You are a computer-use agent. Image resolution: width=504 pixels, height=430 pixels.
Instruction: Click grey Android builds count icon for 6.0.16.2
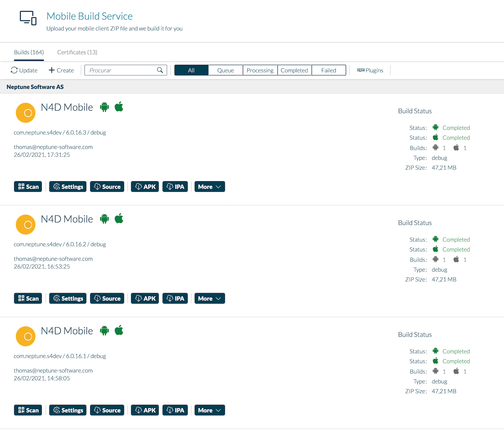coord(436,259)
